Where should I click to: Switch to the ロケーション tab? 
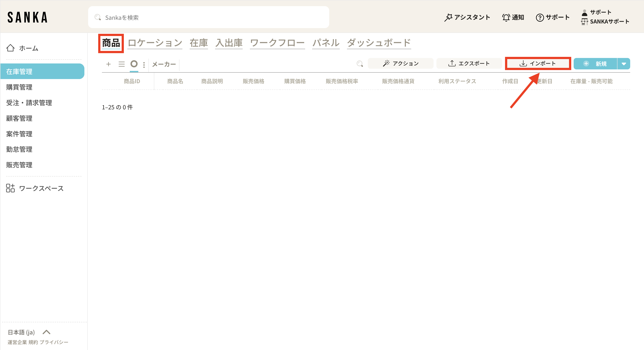155,43
